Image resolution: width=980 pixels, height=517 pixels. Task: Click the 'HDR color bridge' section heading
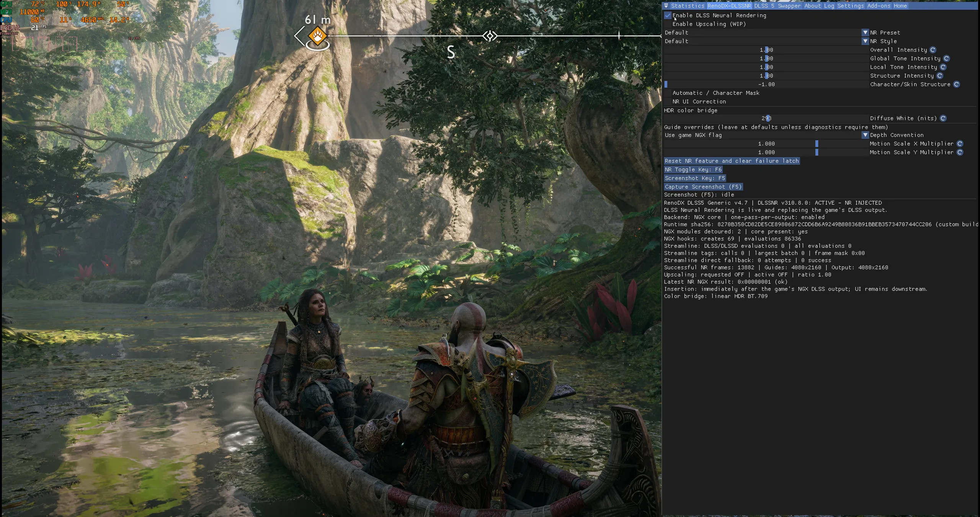[691, 110]
